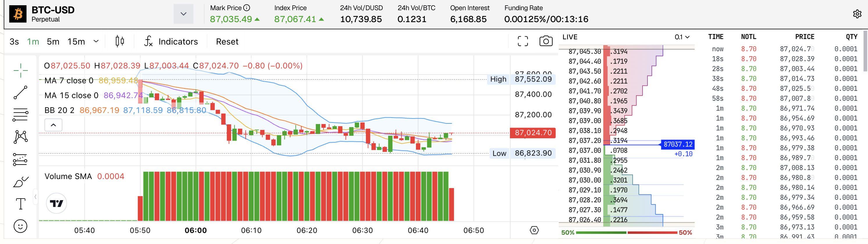Expand more timeframe options after 15m
The height and width of the screenshot is (244, 868).
(96, 41)
